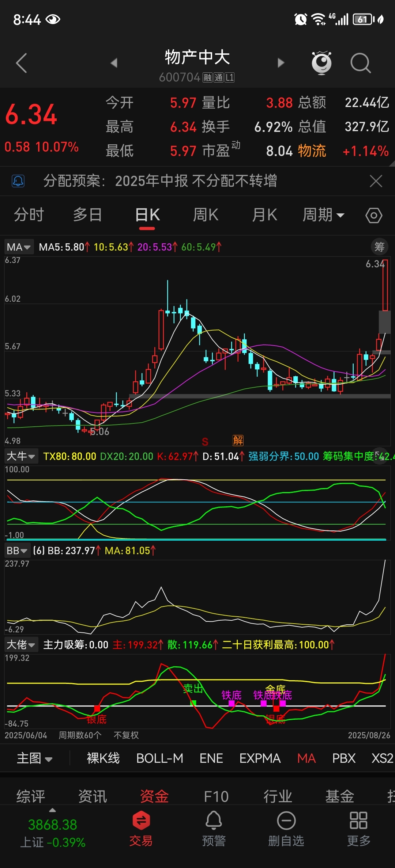
Task: Go to next stock with right triangle
Action: 281,63
